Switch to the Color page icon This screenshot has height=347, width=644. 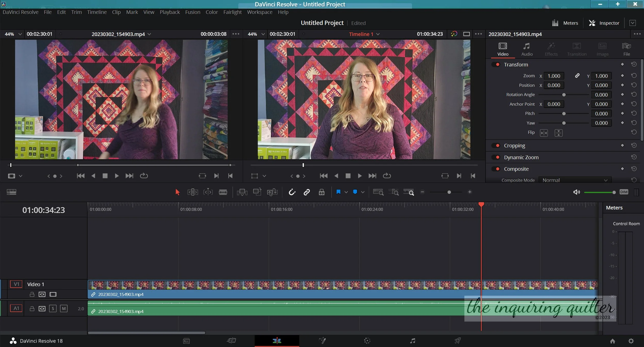(367, 341)
